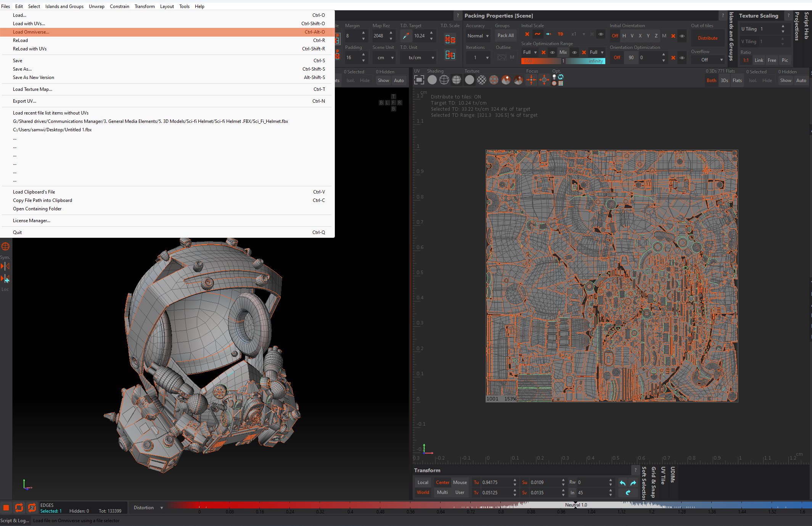Screen dimensions: 812x526
Task: Click the UV frame view icon
Action: (419, 80)
